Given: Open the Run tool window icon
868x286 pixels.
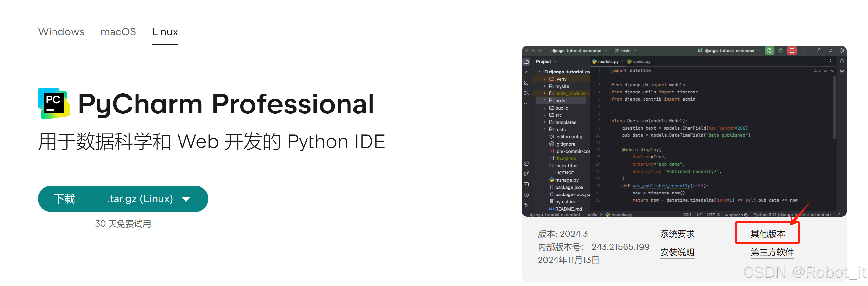Looking at the screenshot, I should (x=526, y=174).
